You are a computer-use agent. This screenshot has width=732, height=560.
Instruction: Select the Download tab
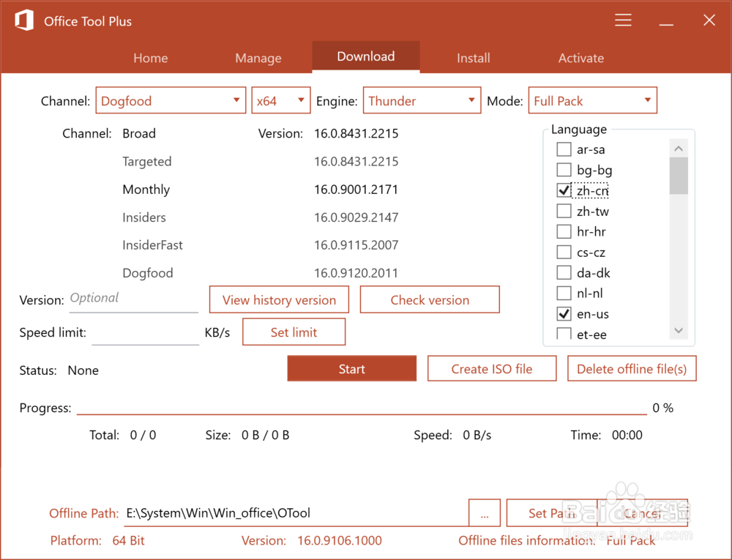[365, 56]
